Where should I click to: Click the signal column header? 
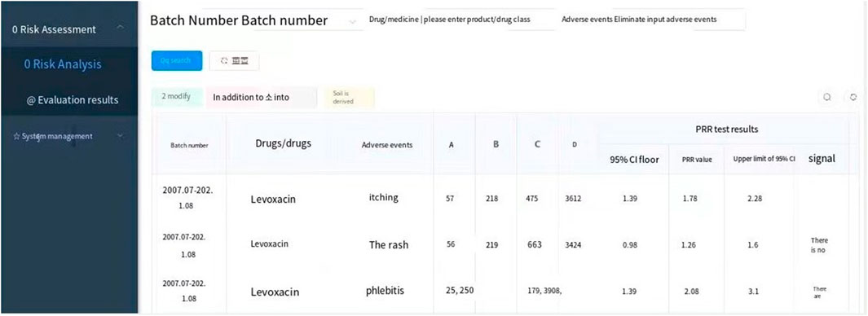click(x=822, y=158)
